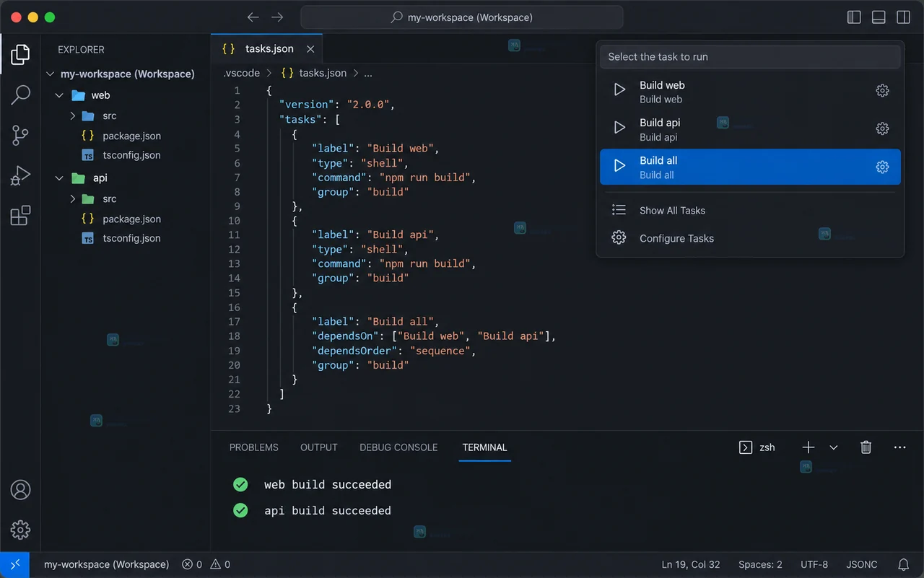Open the Manage gear in activity bar
The height and width of the screenshot is (578, 924).
(x=20, y=530)
